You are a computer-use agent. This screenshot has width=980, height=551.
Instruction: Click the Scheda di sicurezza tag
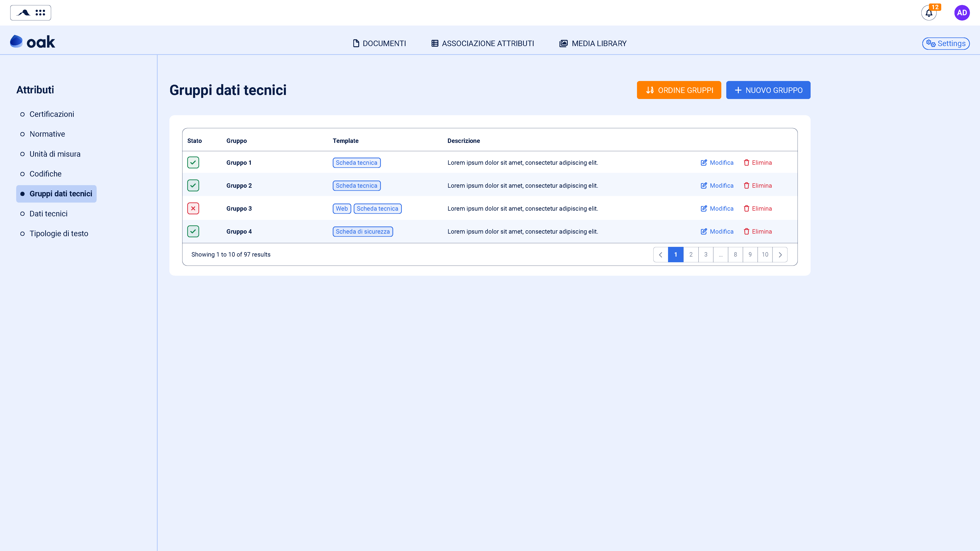click(x=362, y=232)
